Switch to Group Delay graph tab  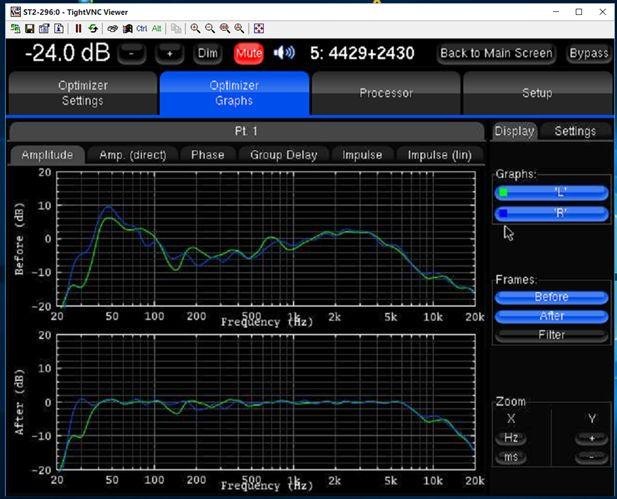click(x=283, y=155)
